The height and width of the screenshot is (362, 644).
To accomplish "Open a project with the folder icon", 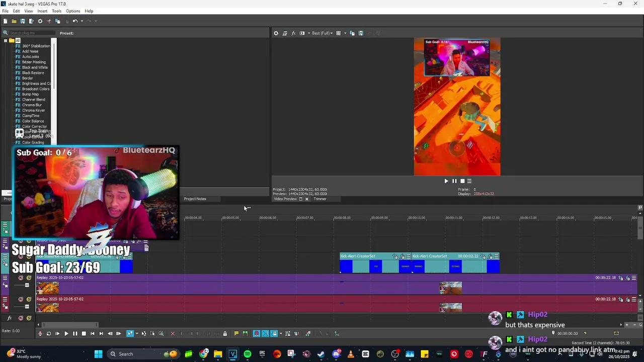I will pos(14,21).
